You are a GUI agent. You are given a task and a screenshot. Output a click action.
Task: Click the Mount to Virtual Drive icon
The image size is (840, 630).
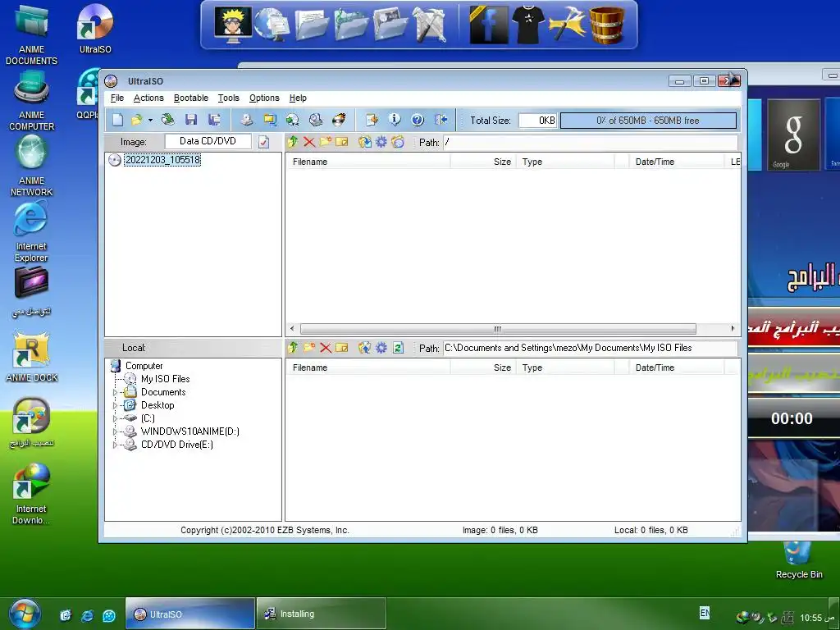(316, 120)
